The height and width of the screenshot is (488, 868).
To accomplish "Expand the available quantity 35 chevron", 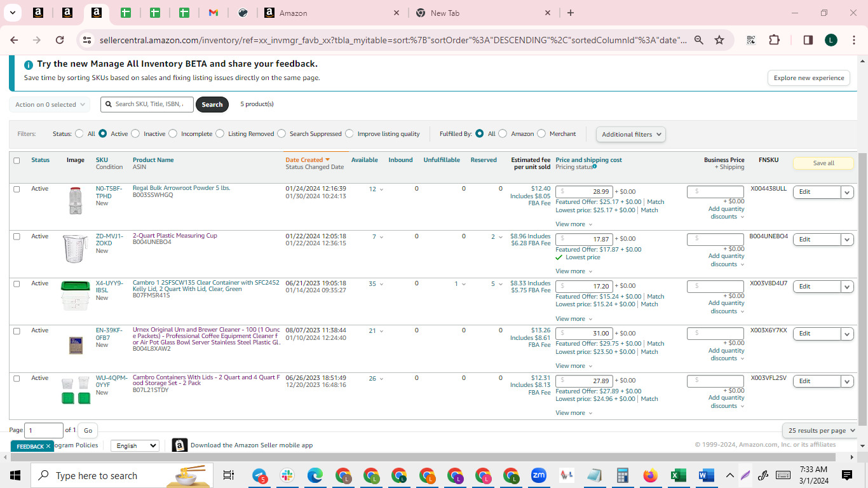I will pos(382,285).
